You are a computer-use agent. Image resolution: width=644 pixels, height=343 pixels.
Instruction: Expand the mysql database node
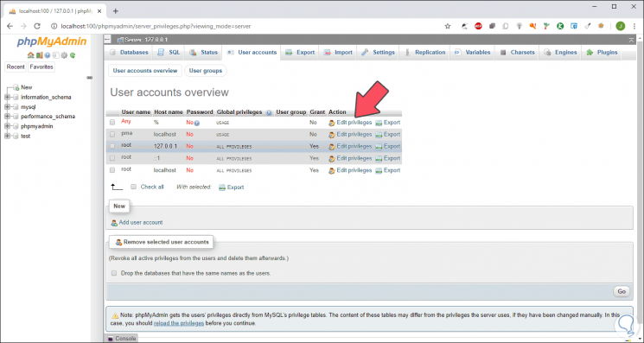coord(7,106)
